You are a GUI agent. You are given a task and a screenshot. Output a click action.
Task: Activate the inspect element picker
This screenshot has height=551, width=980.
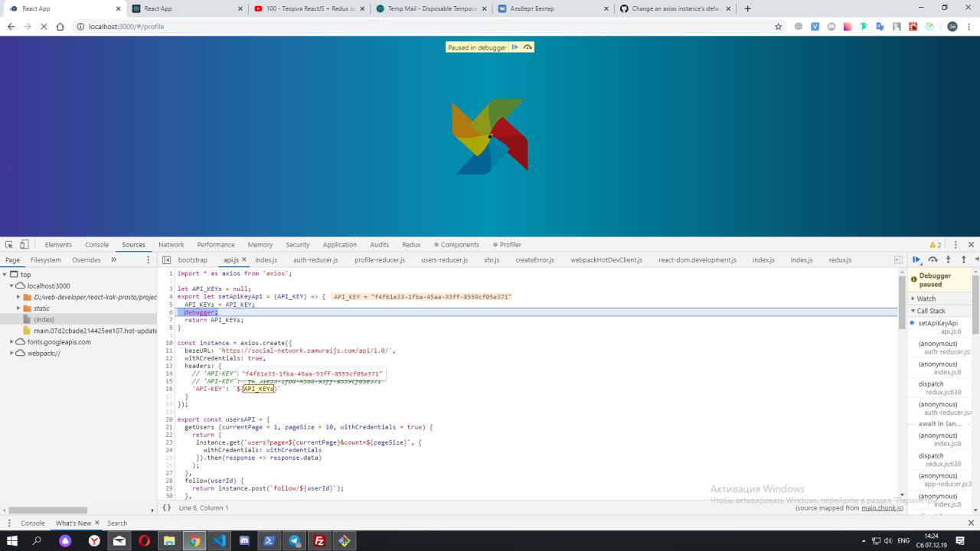pos(9,245)
